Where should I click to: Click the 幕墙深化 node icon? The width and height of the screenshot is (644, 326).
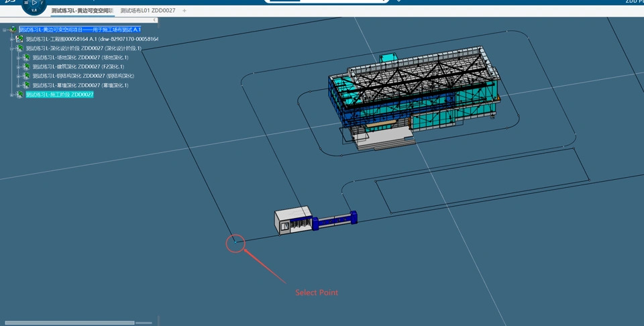[x=27, y=85]
